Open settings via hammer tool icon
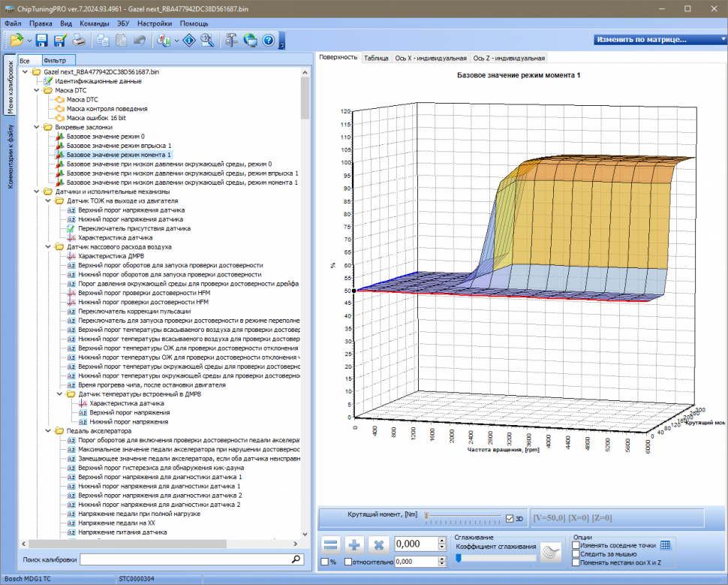The image size is (728, 585). [x=231, y=40]
